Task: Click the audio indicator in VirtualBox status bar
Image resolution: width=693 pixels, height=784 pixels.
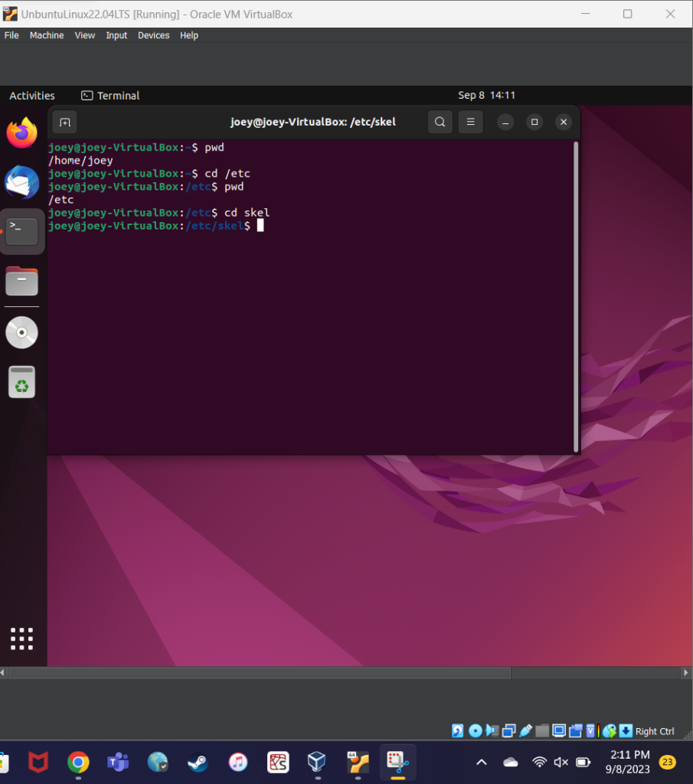Action: [x=492, y=731]
